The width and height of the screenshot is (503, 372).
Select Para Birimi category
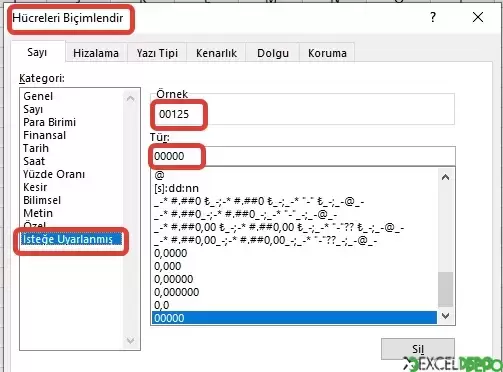[x=49, y=122]
